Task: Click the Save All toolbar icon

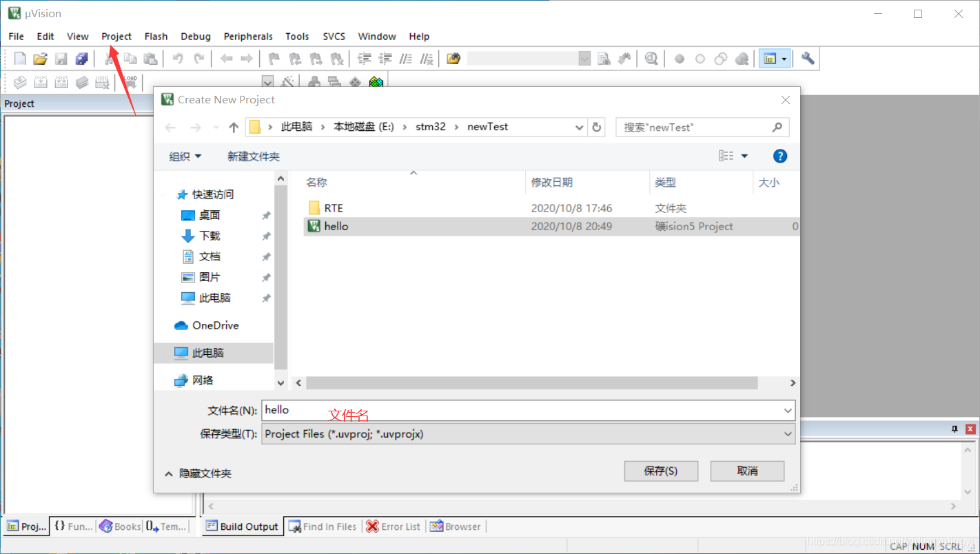Action: 82,59
